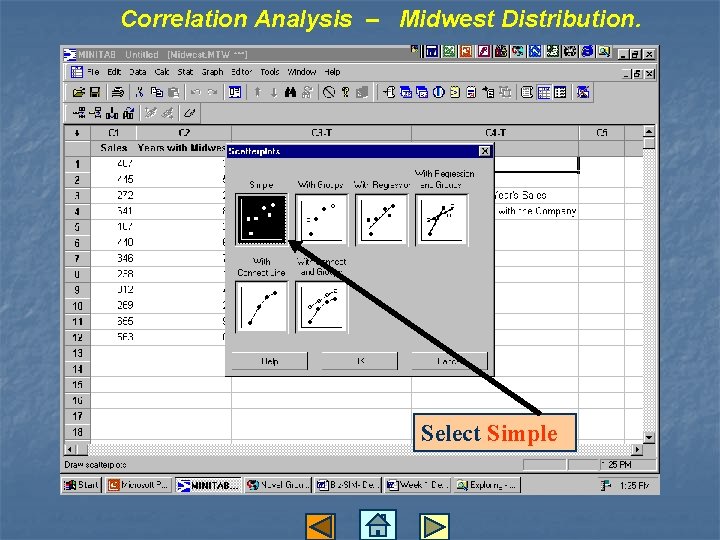Select the With Regression scatterplot thumbnail

[381, 219]
